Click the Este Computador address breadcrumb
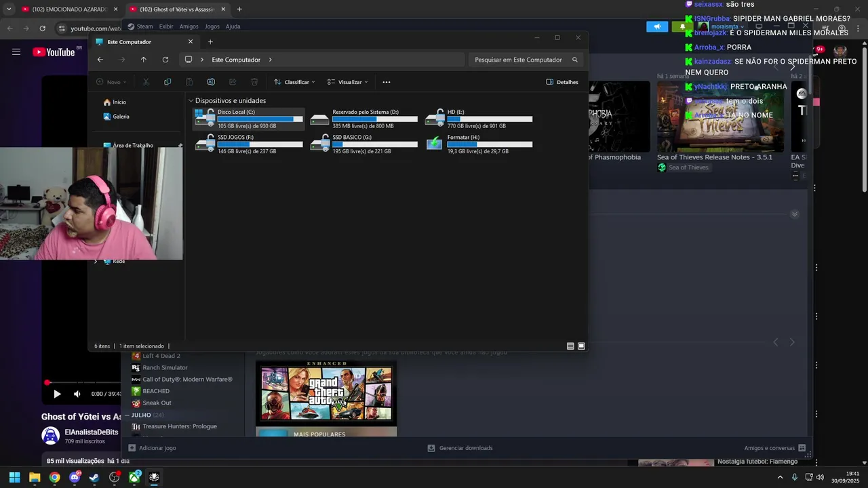Viewport: 868px width, 488px height. pos(236,60)
